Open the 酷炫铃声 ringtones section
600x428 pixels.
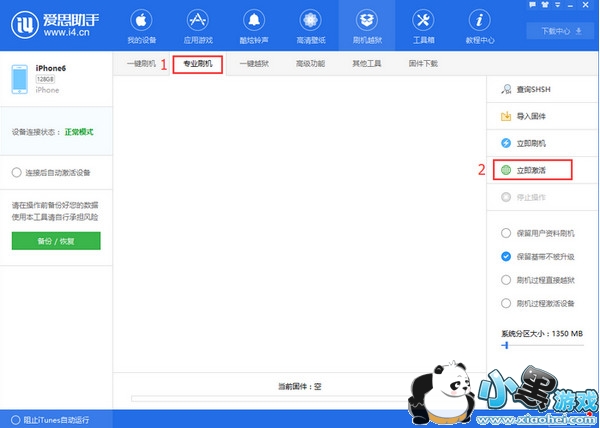pyautogui.click(x=254, y=26)
